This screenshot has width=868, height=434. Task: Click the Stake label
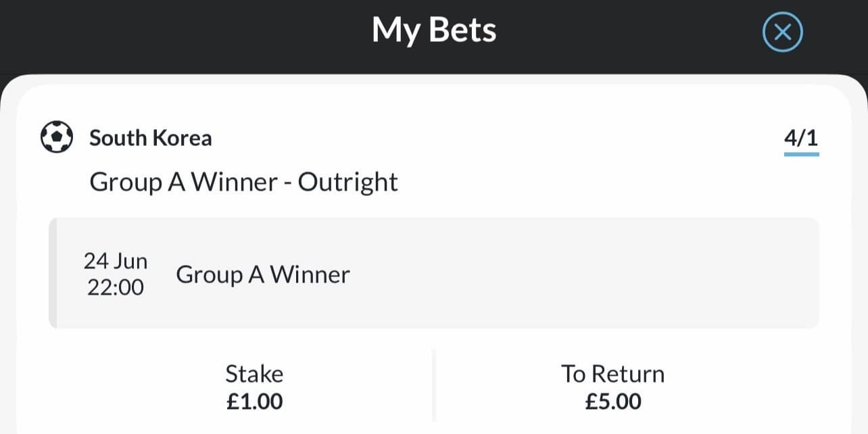[x=254, y=374]
